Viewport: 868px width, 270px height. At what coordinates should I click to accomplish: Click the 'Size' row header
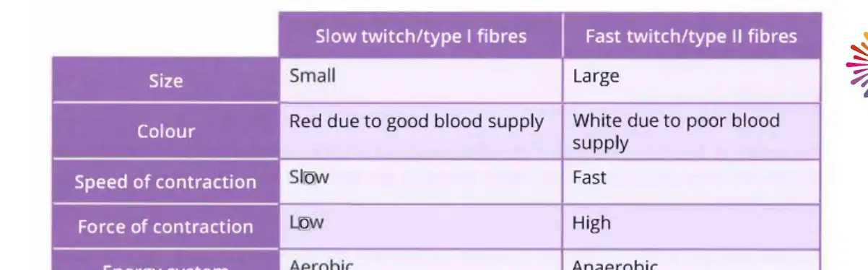point(165,81)
